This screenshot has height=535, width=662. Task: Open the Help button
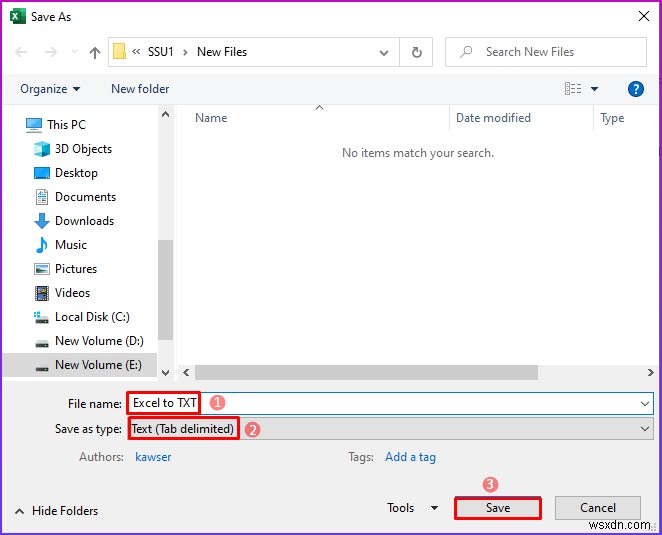[x=635, y=89]
